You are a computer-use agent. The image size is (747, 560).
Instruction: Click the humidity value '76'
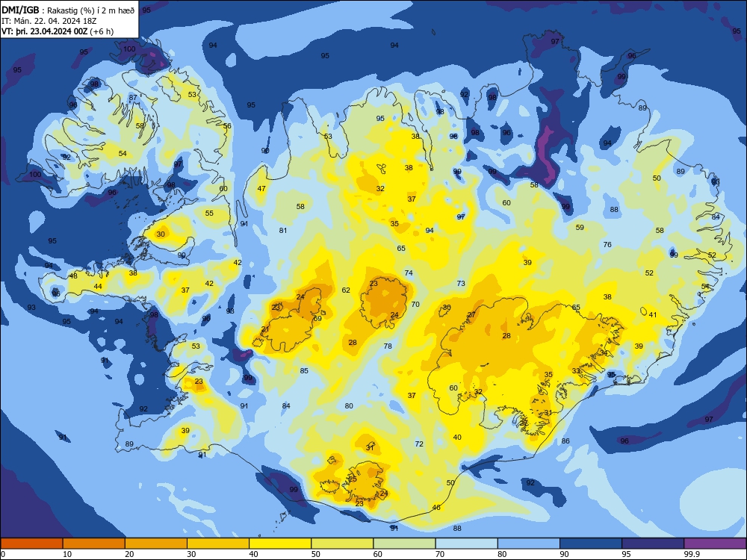coord(607,245)
